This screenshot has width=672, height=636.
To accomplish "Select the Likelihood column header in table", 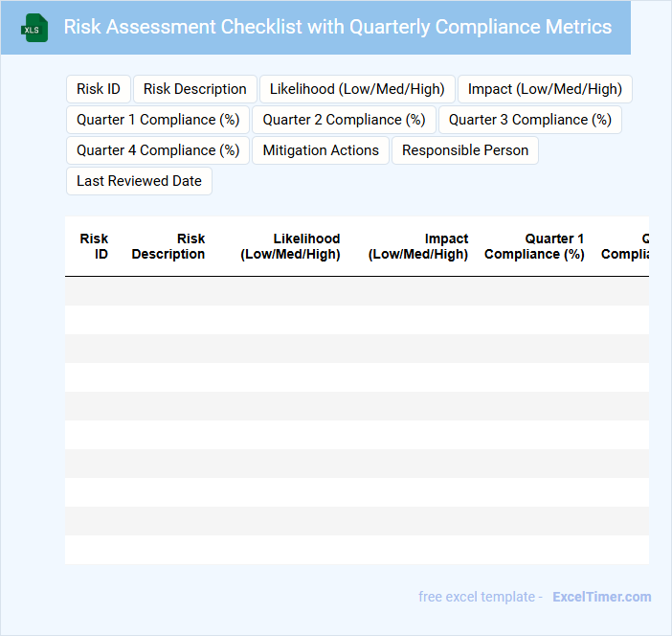I will coord(291,246).
